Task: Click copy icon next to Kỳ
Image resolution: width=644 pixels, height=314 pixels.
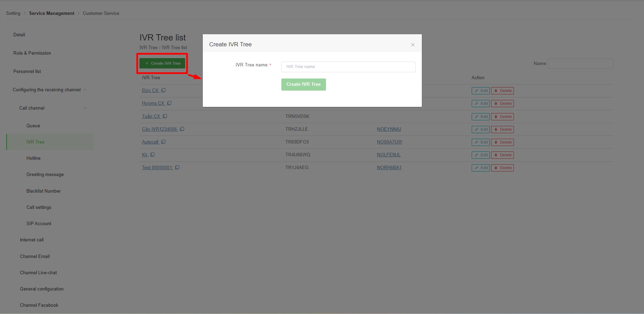Action: point(153,155)
